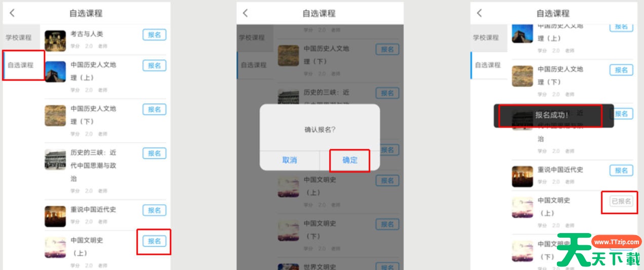Click 报名 for 中国文明史（上） in left screen
Viewport: 644px width, 270px height.
[154, 241]
